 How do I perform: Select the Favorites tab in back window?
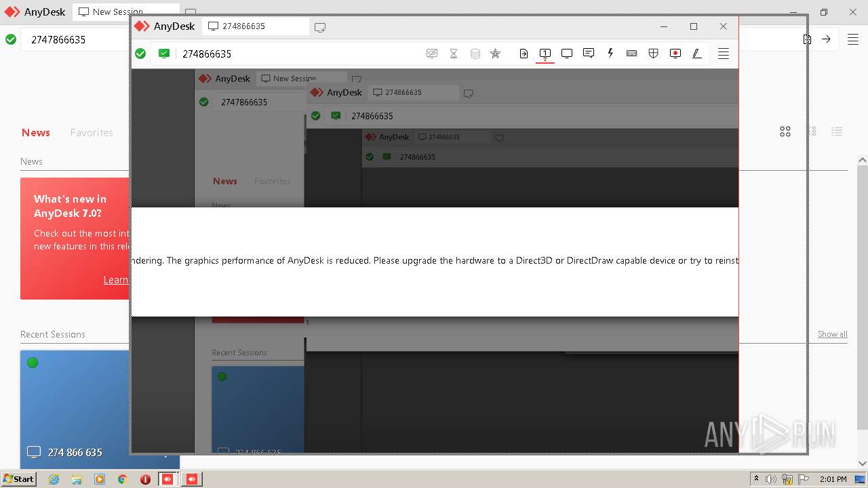[92, 133]
